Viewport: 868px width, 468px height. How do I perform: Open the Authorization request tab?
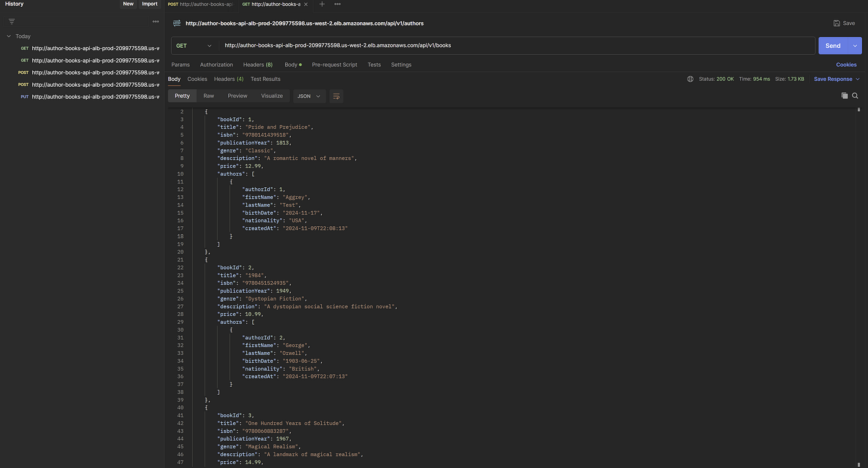pyautogui.click(x=216, y=64)
